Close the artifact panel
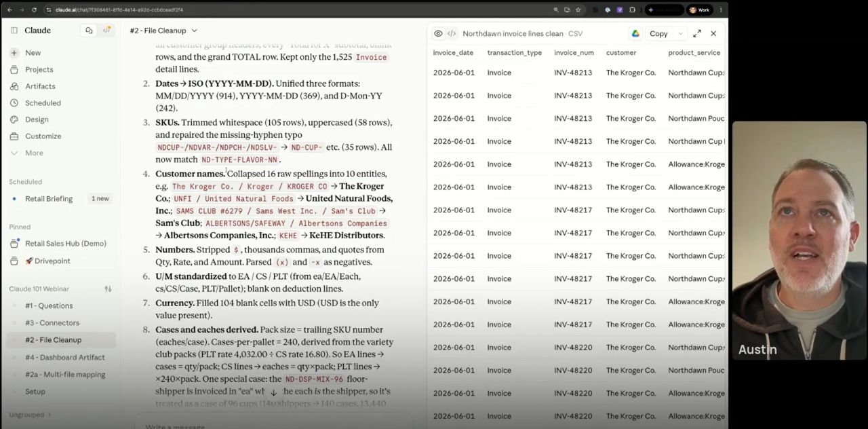Viewport: 868px width, 429px height. coord(713,33)
